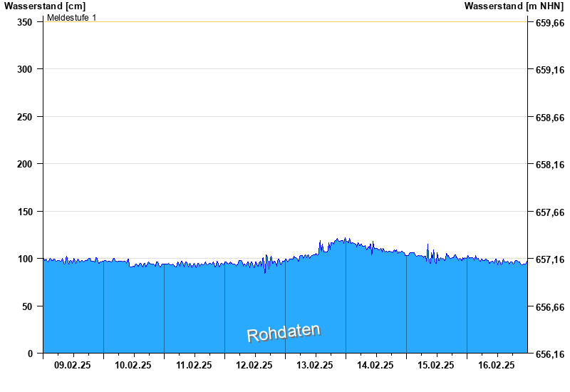Screen dimensions: 570x392
Task: Click the 0 value on left axis
Action: pos(30,354)
